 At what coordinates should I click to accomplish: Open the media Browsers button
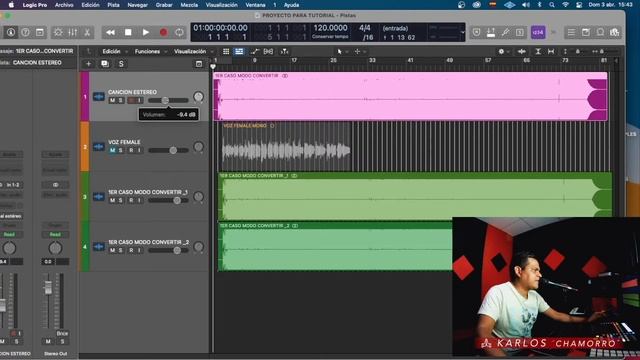(x=615, y=32)
